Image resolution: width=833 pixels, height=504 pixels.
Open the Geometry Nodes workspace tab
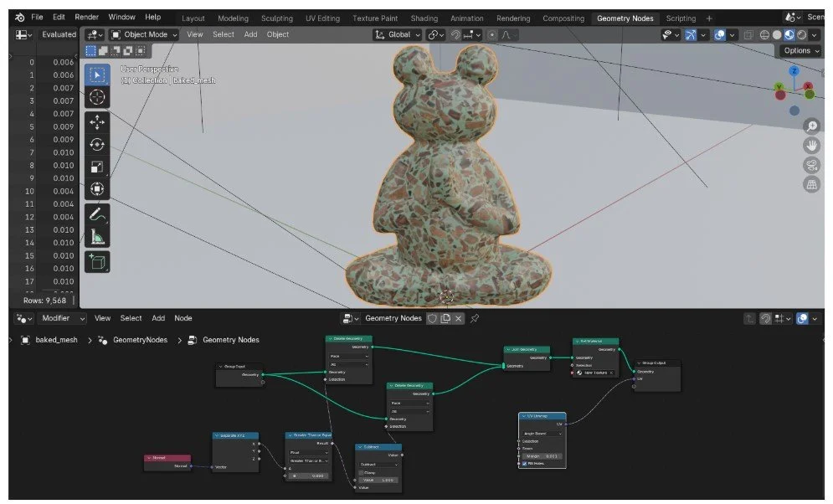[x=625, y=18]
